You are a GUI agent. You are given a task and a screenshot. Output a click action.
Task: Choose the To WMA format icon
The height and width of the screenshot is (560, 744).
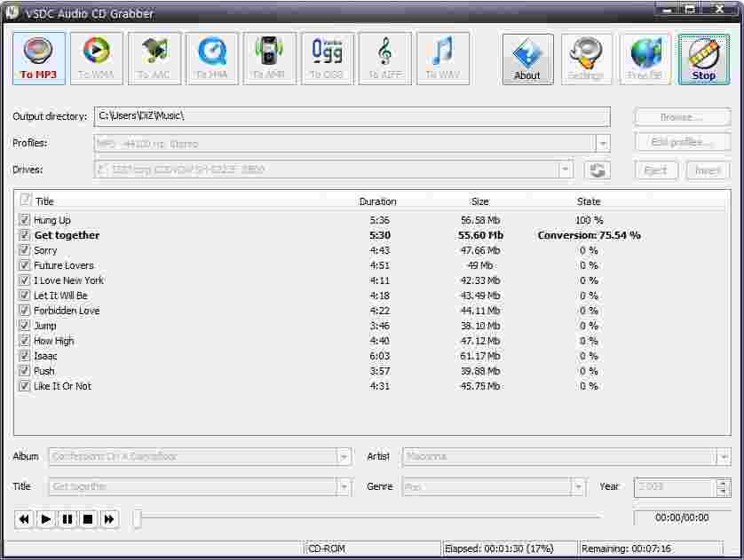pyautogui.click(x=97, y=59)
